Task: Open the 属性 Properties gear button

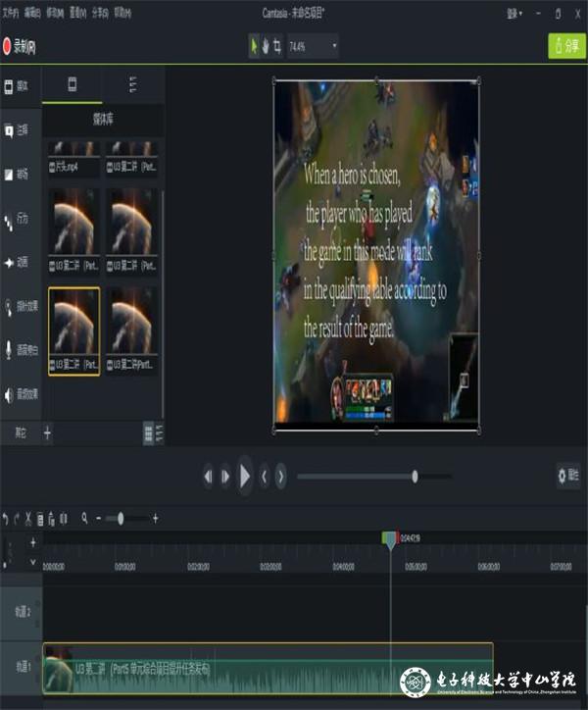Action: [x=568, y=476]
